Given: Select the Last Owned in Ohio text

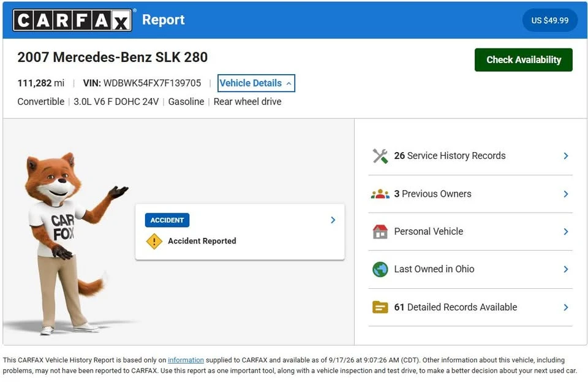Looking at the screenshot, I should point(434,269).
